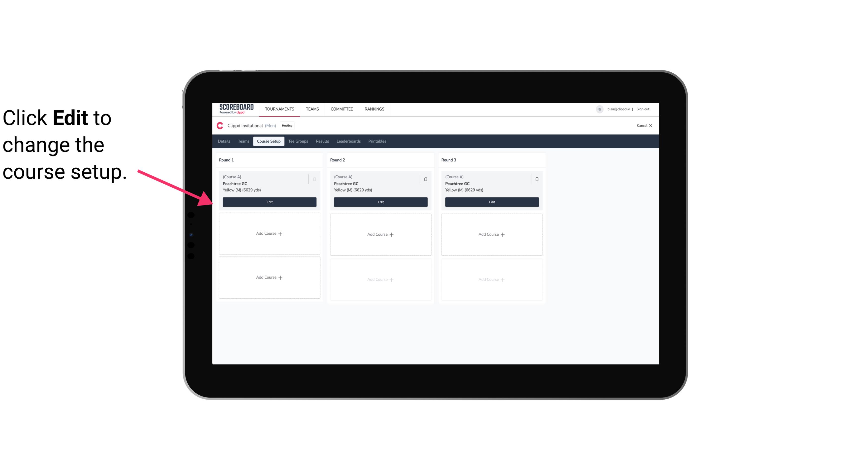Screen dimensions: 868x467
Task: Select the Details tab
Action: coord(224,141)
